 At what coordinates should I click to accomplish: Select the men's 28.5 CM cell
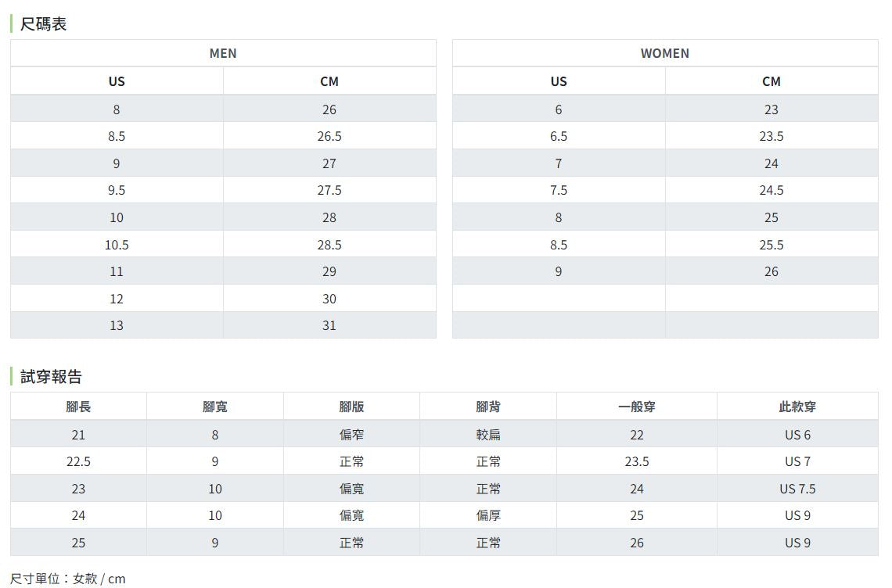coord(329,245)
